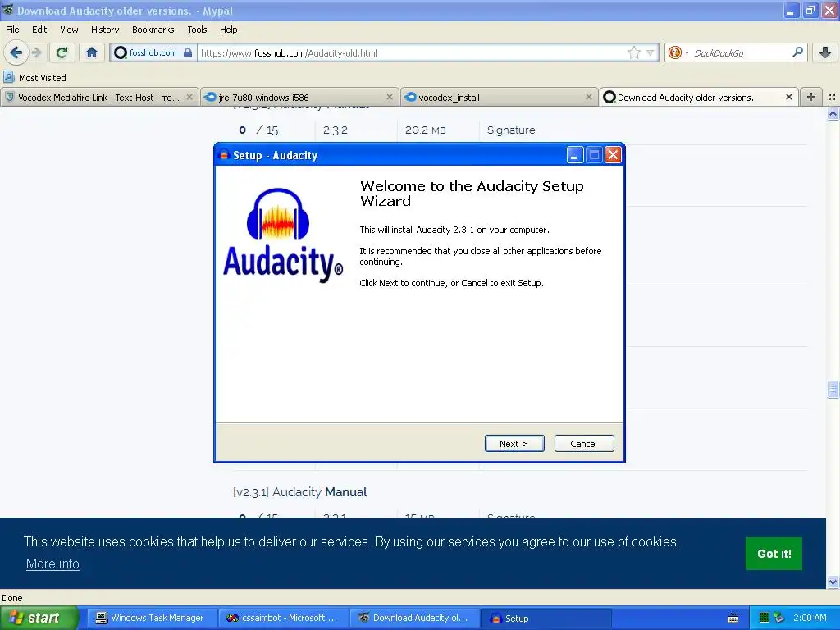The image size is (840, 630).
Task: Click Mypal icon in window title bar
Action: [7, 10]
